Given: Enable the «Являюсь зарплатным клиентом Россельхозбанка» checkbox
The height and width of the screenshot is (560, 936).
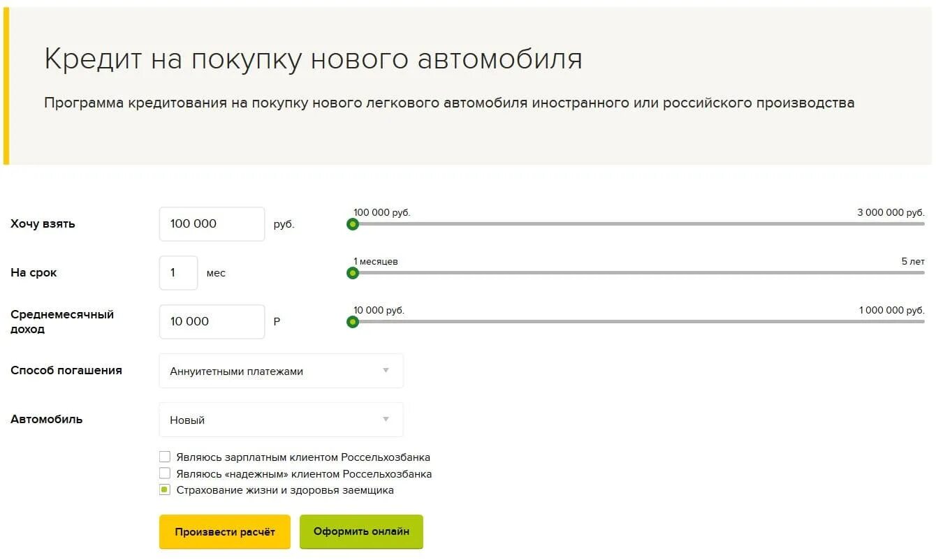Looking at the screenshot, I should 165,457.
